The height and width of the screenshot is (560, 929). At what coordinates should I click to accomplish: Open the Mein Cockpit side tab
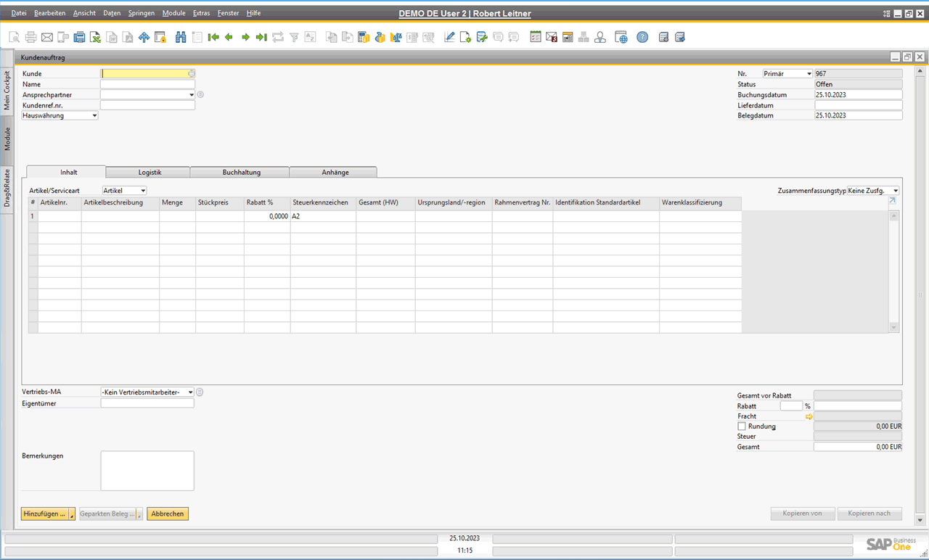(7, 90)
